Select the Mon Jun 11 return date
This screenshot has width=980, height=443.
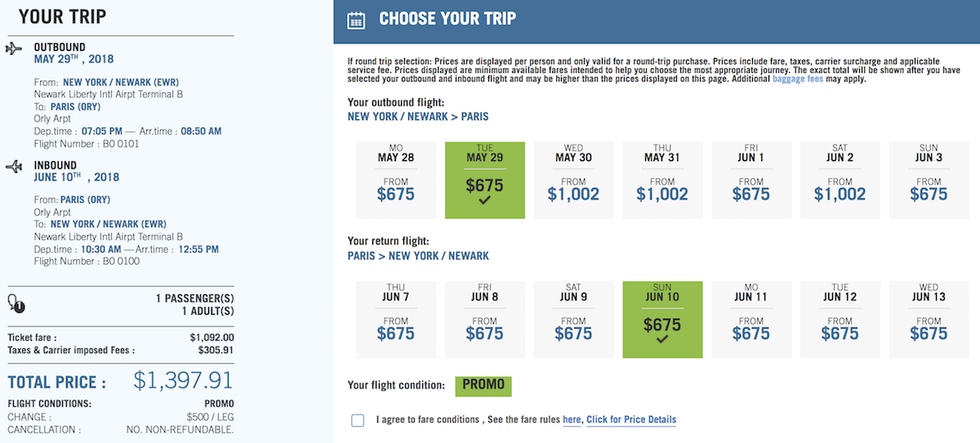coord(751,320)
